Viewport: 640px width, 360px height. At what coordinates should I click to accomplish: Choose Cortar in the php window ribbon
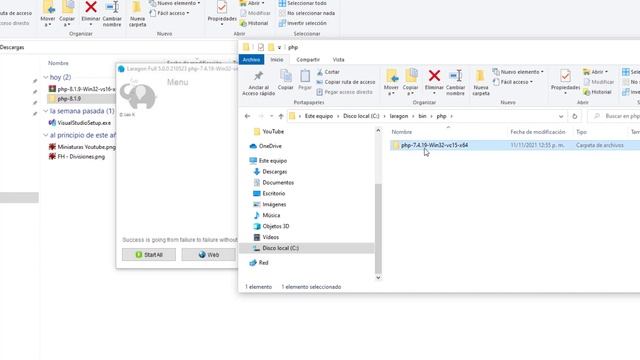328,72
